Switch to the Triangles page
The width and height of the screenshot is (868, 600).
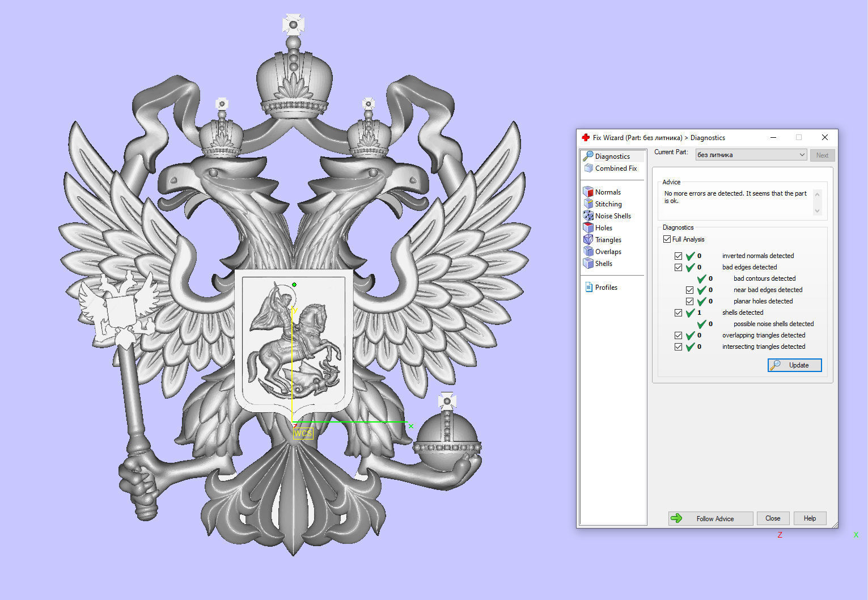tap(608, 239)
